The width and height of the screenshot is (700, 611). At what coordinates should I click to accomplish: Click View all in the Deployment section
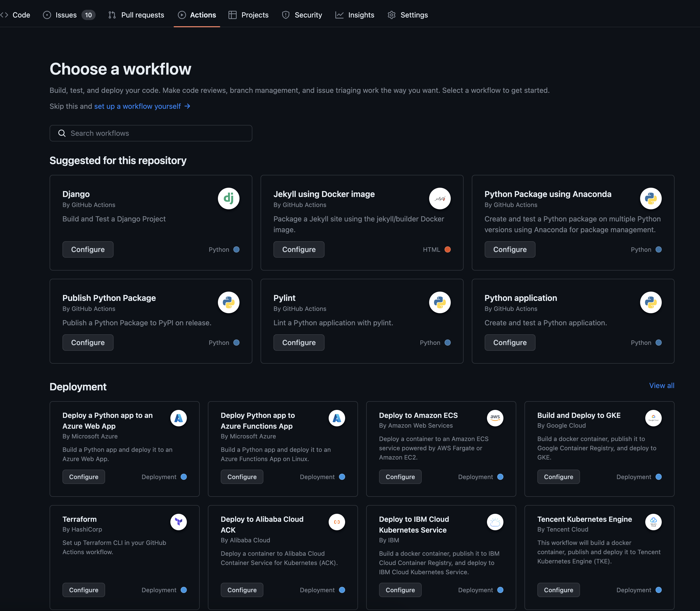coord(661,386)
